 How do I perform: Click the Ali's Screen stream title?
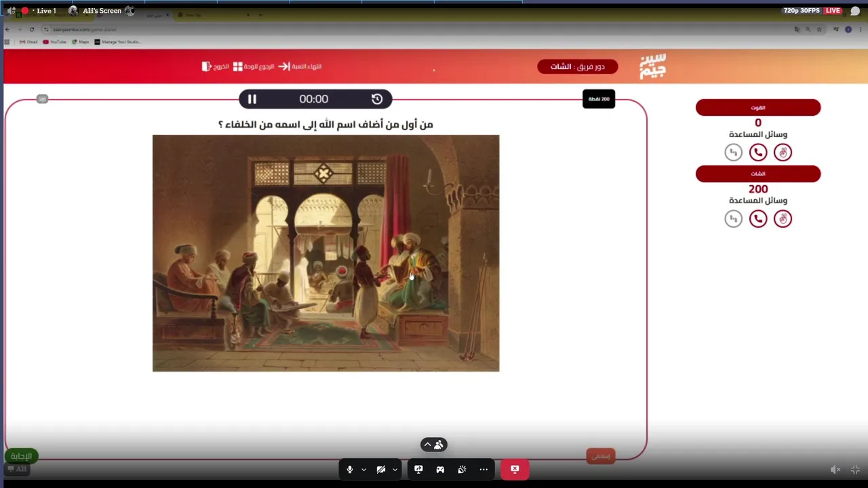pyautogui.click(x=102, y=11)
